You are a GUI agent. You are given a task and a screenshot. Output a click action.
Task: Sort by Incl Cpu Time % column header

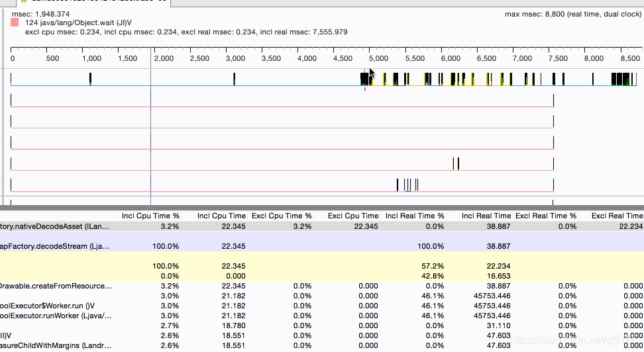point(150,216)
